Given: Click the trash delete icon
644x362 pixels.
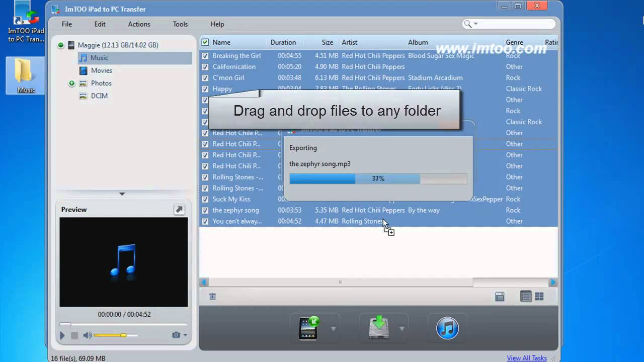Looking at the screenshot, I should point(212,297).
